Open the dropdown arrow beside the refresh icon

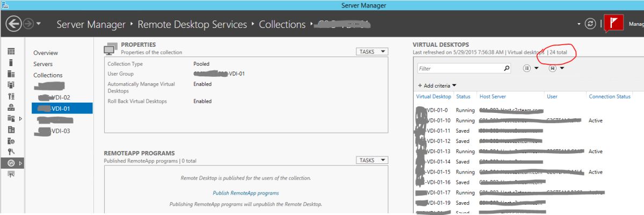[579, 25]
